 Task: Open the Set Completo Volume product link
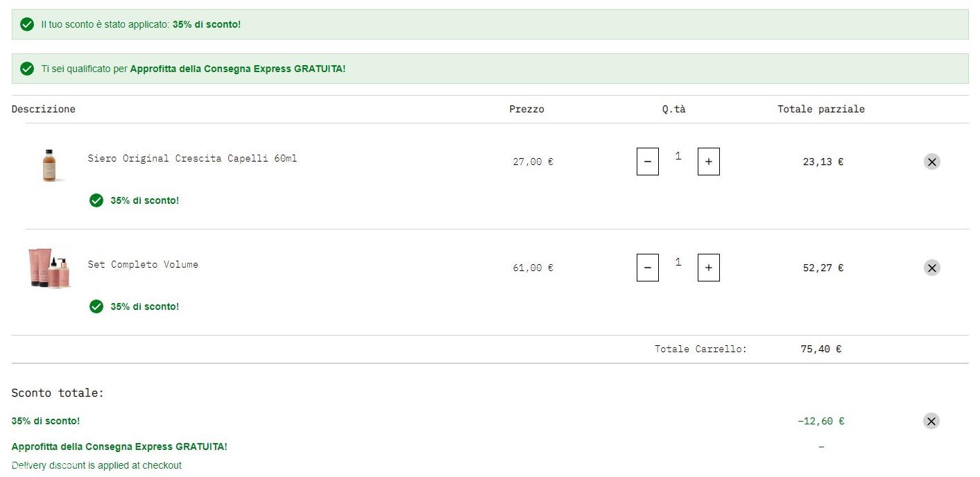click(143, 264)
